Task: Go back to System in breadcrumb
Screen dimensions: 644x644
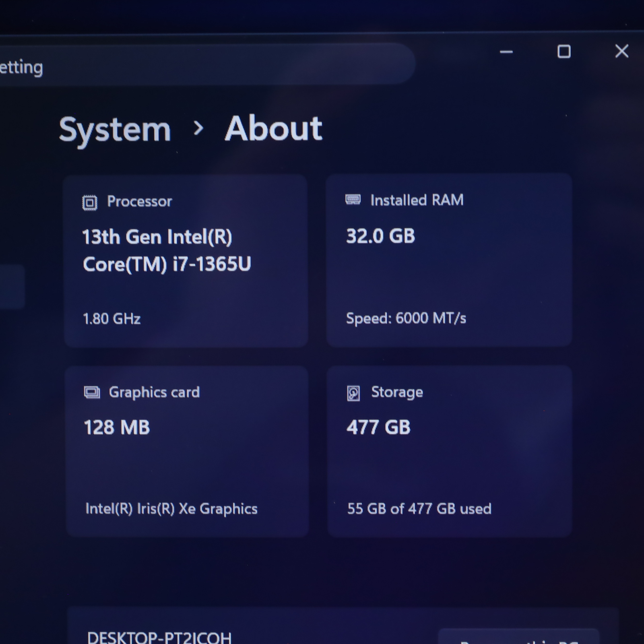Action: [x=115, y=130]
